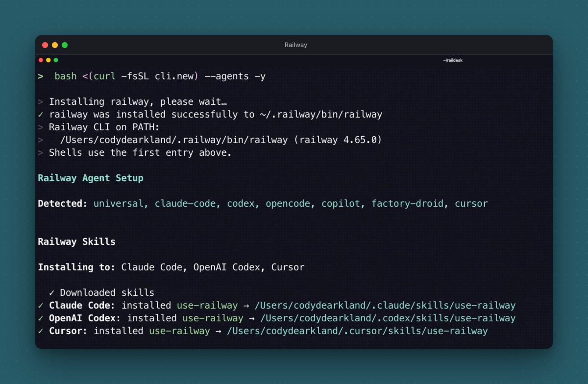Click the ".cursor/skills/use-railway" path
Viewport: 588px width, 384px height.
[357, 331]
